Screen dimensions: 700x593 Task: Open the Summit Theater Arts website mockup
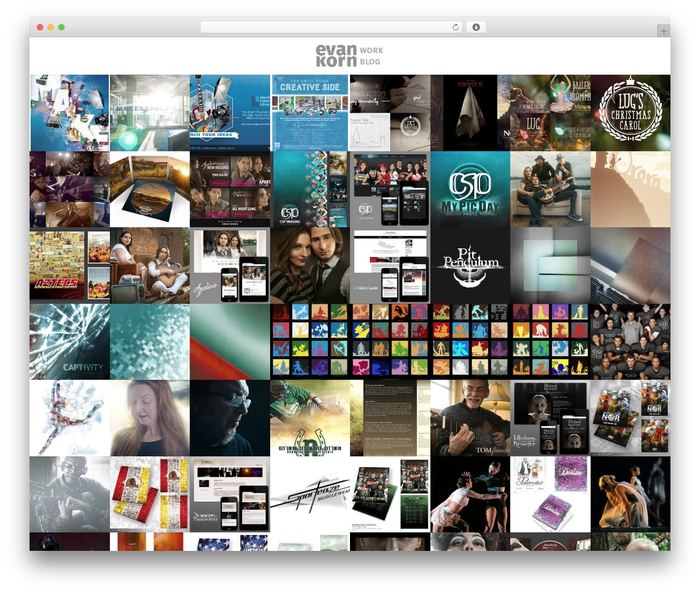click(230, 494)
